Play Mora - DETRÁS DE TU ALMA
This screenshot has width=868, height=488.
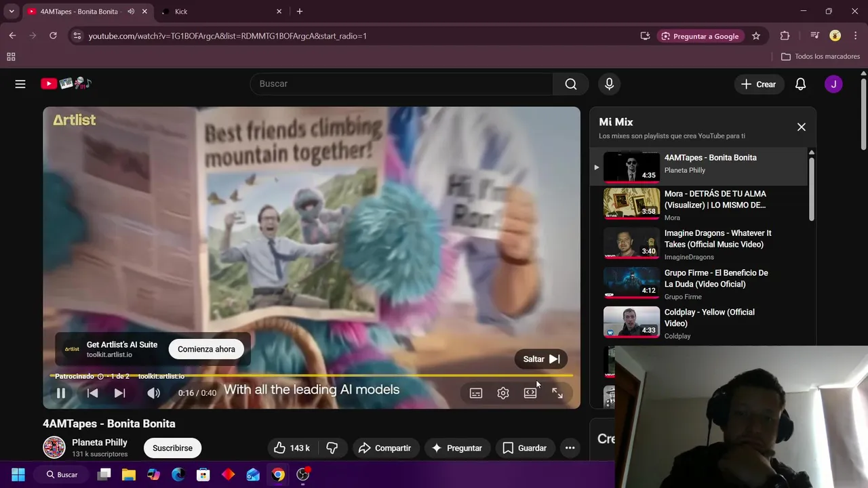(698, 204)
